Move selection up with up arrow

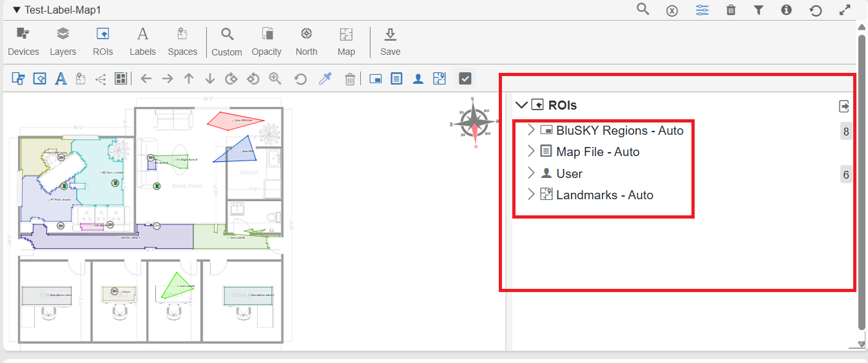[x=189, y=79]
